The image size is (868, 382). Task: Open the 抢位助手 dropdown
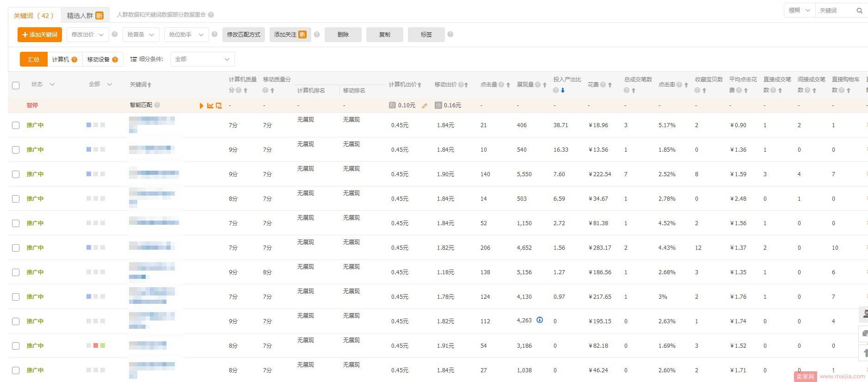pyautogui.click(x=186, y=35)
